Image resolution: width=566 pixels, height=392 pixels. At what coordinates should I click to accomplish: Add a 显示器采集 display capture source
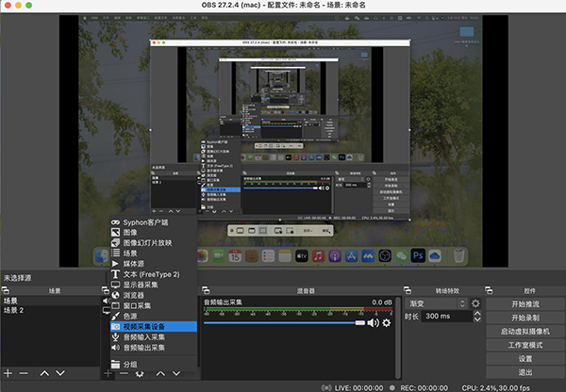154,285
